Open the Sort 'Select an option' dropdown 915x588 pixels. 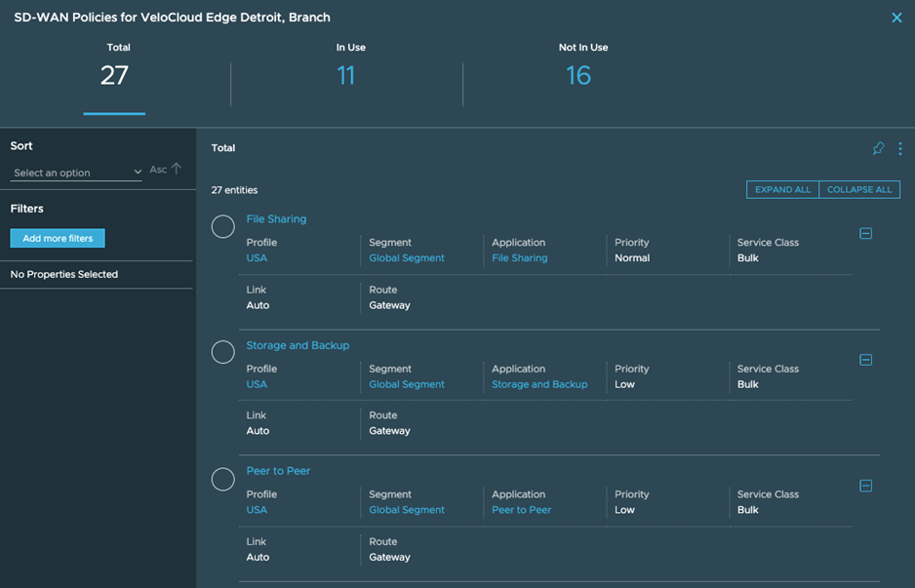[77, 173]
